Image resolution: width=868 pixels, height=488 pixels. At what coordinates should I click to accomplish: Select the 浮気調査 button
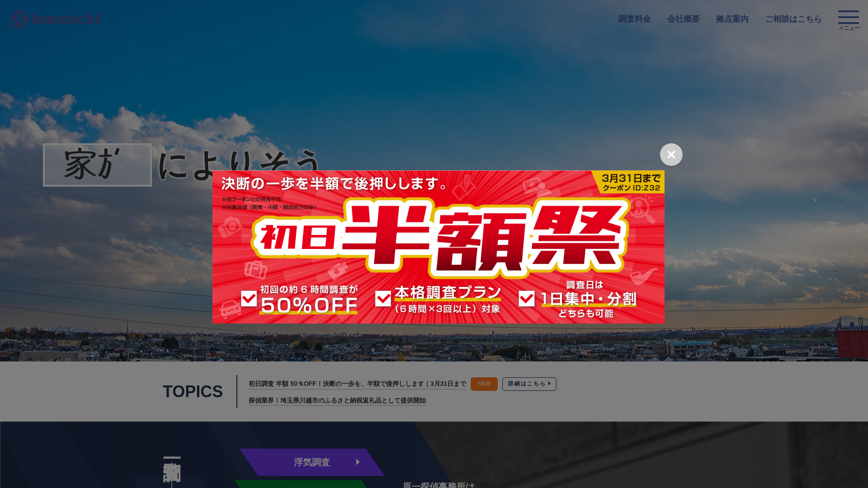coord(311,462)
